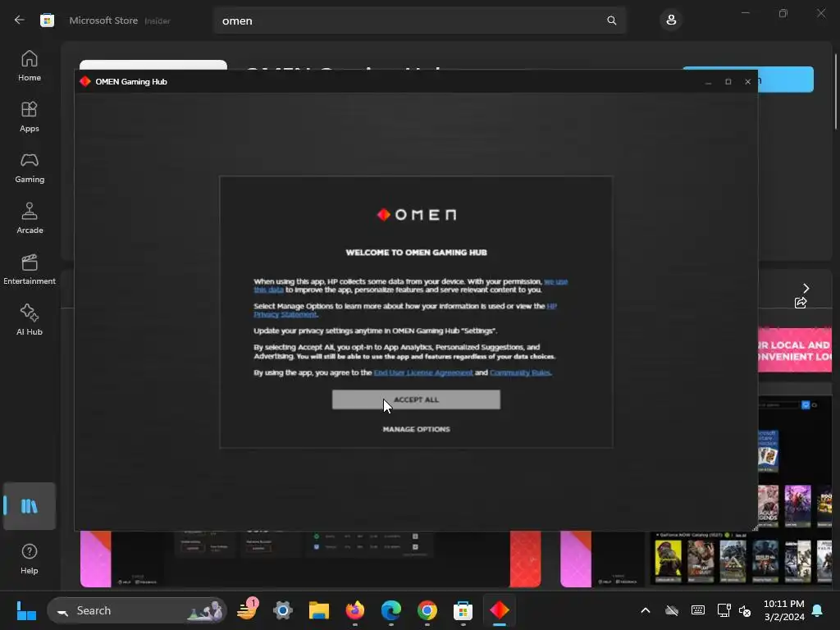Click the share icon in the Store page

coord(801,304)
